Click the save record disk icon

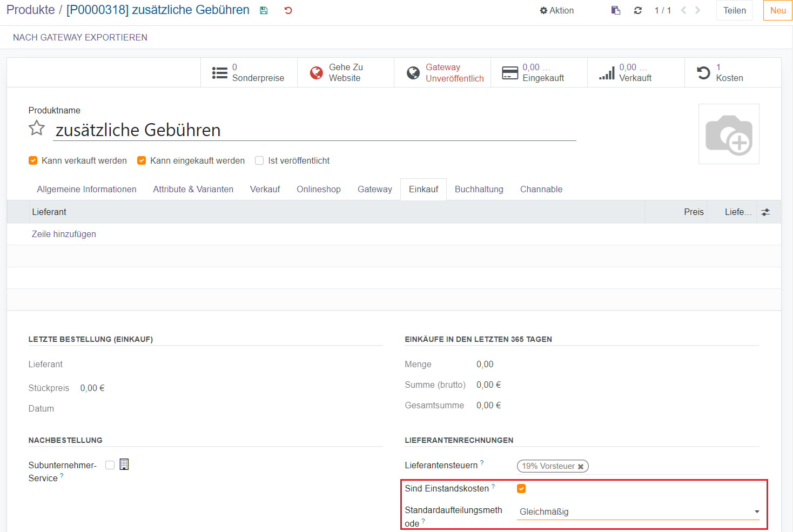point(264,11)
